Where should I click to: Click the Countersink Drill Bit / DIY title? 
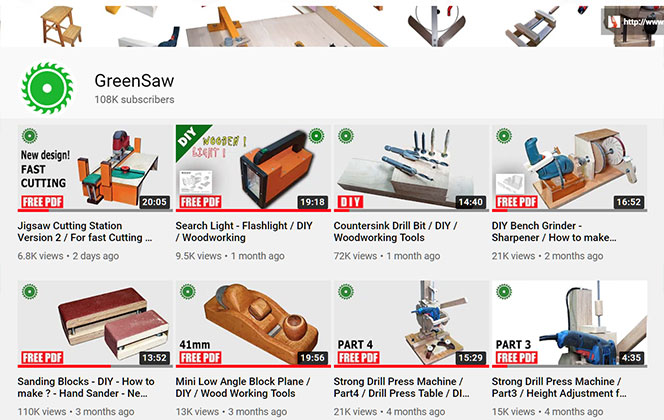pyautogui.click(x=396, y=232)
